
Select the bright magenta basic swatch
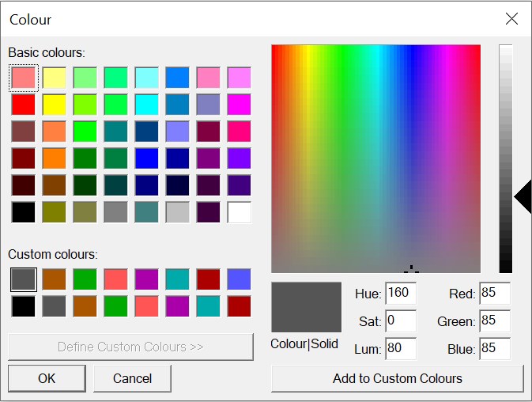tap(240, 104)
